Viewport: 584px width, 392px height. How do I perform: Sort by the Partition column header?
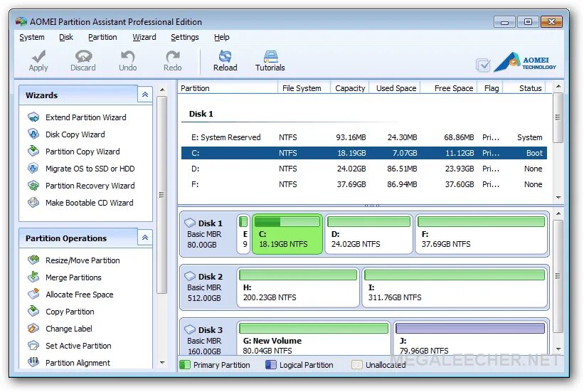click(228, 88)
